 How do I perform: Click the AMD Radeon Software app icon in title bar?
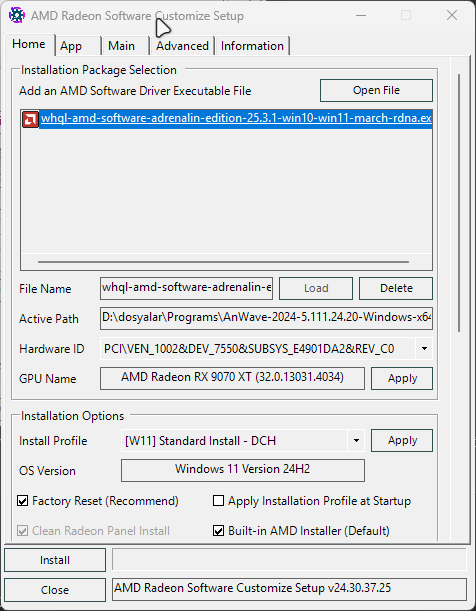tap(17, 16)
